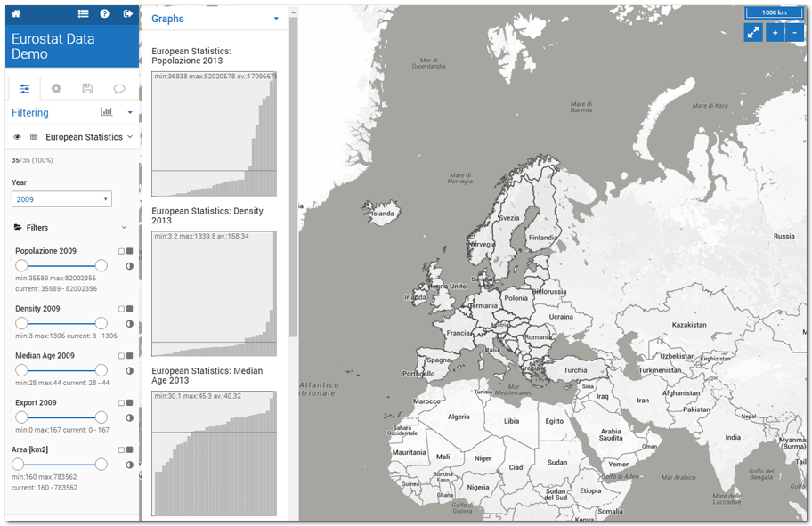
Task: Click the Density 2009 filled square
Action: click(129, 309)
